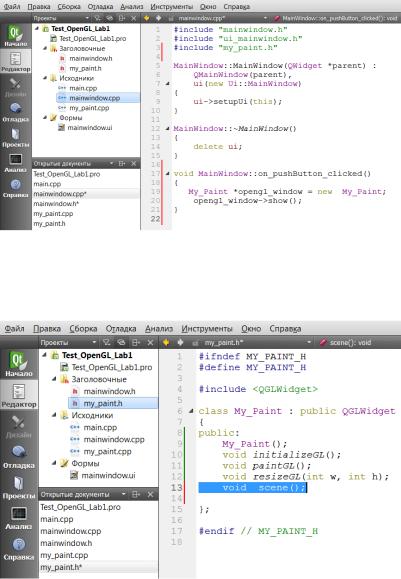Viewport: 401px width, 579px height.
Task: Close the Открытые документы panel in the mainwindow.cpp window
Action: point(133,163)
